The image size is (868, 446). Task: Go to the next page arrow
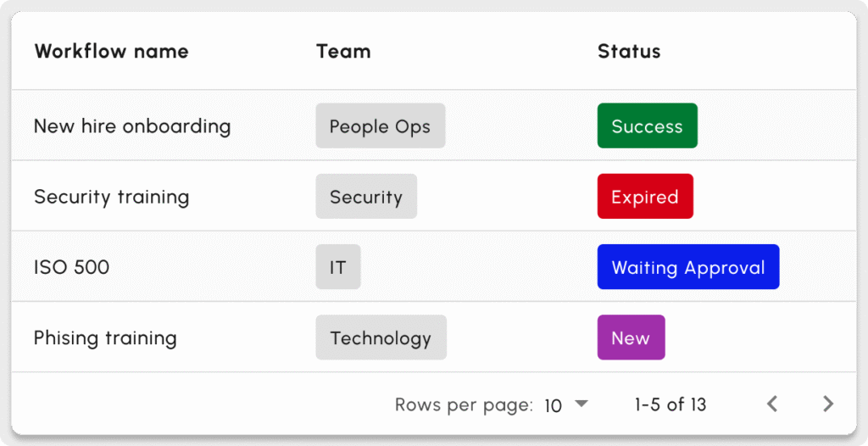coord(828,404)
